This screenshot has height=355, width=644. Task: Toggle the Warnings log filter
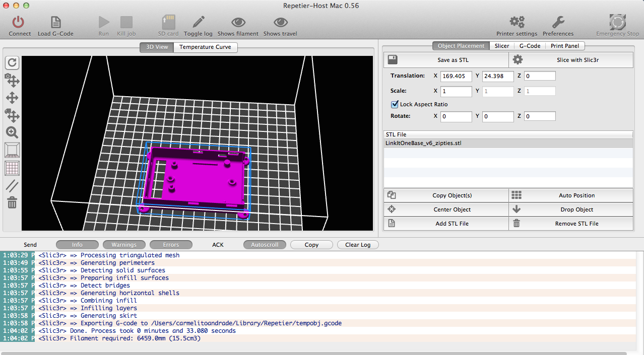tap(124, 245)
